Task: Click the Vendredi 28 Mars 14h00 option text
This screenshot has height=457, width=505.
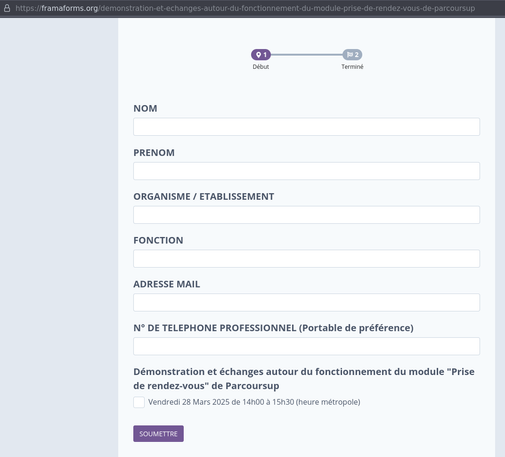Action: coord(254,402)
